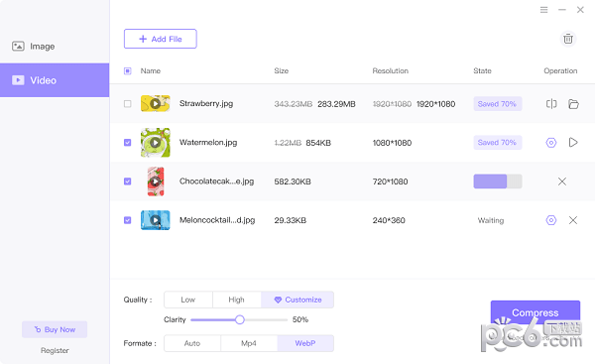Screen dimensions: 595x364
Task: Click play icon in Watermelon.jpg row
Action: point(573,143)
